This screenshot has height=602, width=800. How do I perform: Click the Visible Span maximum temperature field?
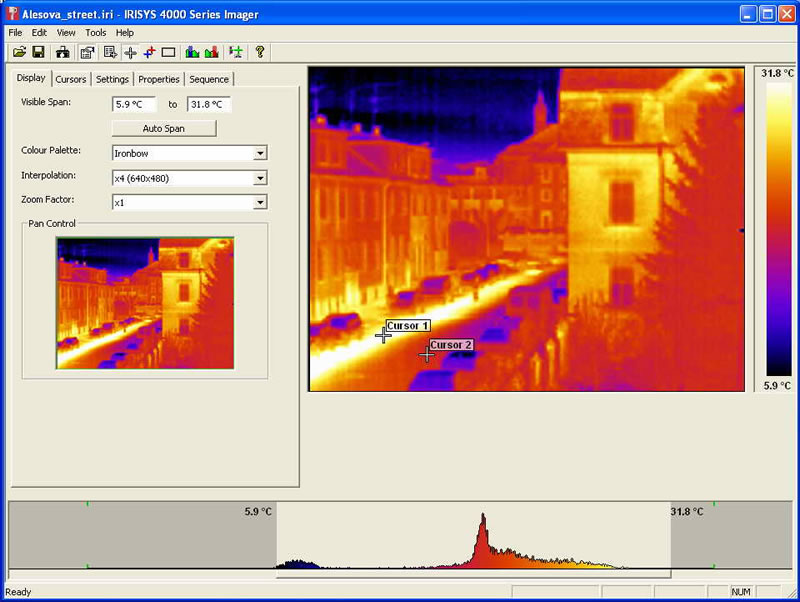pos(209,104)
